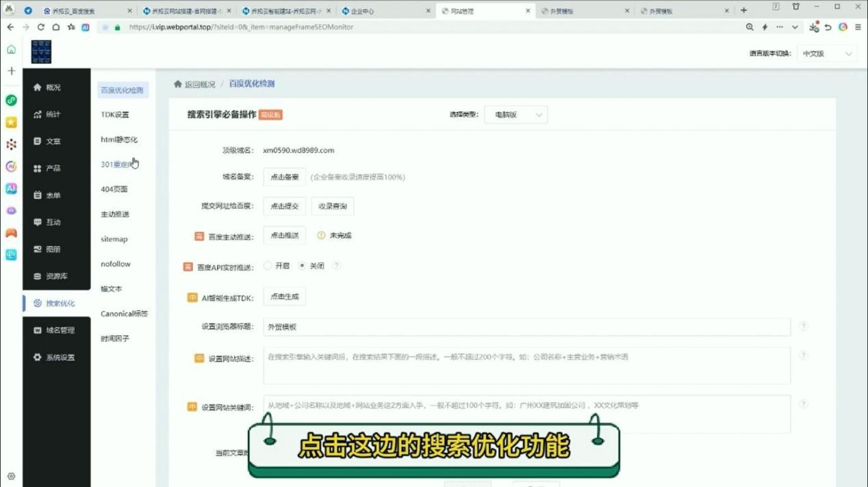Image resolution: width=868 pixels, height=487 pixels.
Task: Open 主动推送 submenu item
Action: pos(115,214)
